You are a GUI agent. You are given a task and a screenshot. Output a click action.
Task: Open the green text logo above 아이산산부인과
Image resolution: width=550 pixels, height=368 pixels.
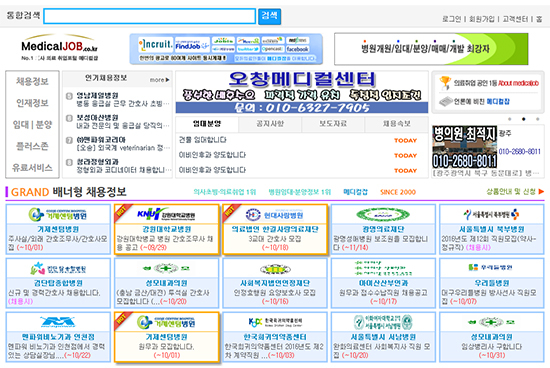click(383, 268)
